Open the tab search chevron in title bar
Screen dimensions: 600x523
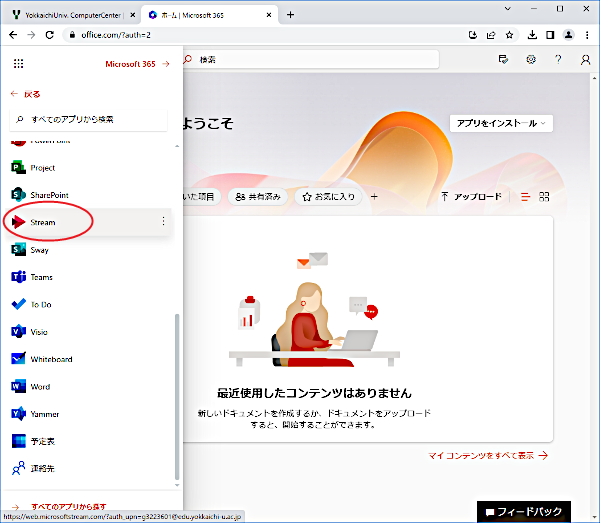coord(508,9)
